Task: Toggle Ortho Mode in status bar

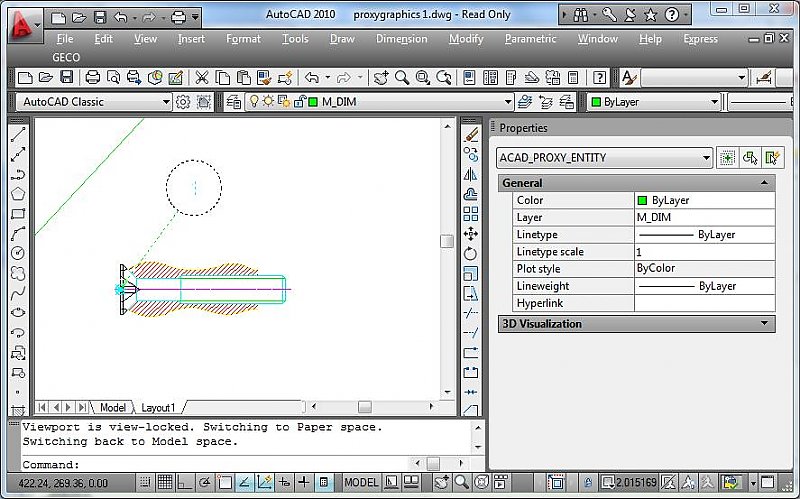Action: click(184, 482)
